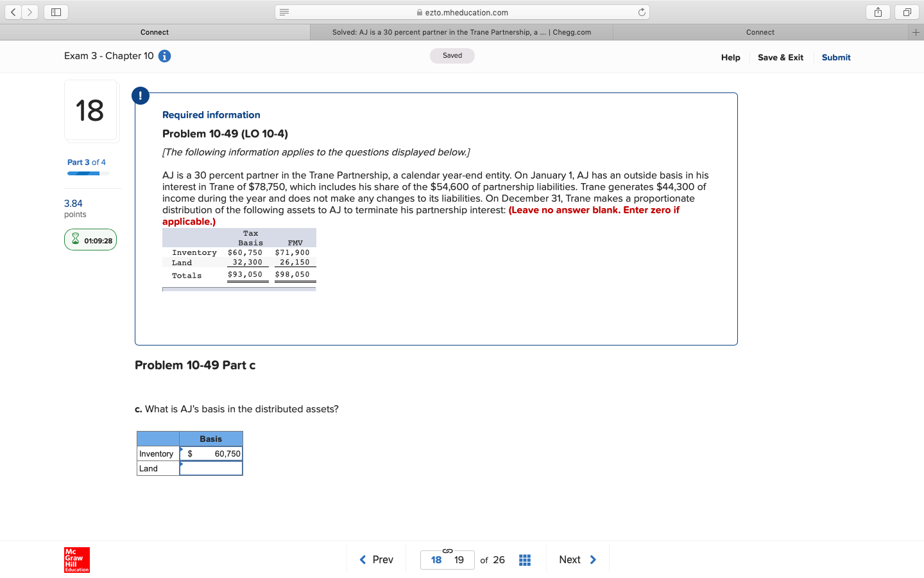This screenshot has height=578, width=924.
Task: Click Basis column header in answer table
Action: pyautogui.click(x=211, y=439)
